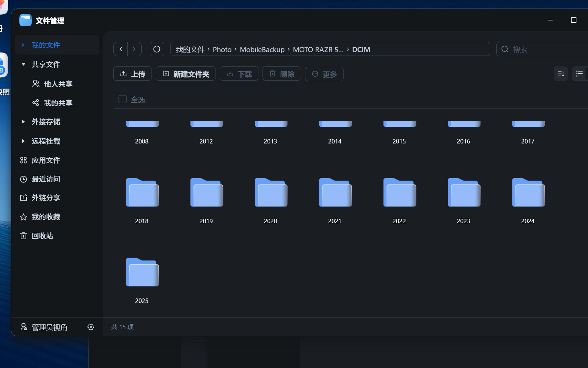Select the 2021 folder thumbnail
The height and width of the screenshot is (368, 588).
click(335, 193)
